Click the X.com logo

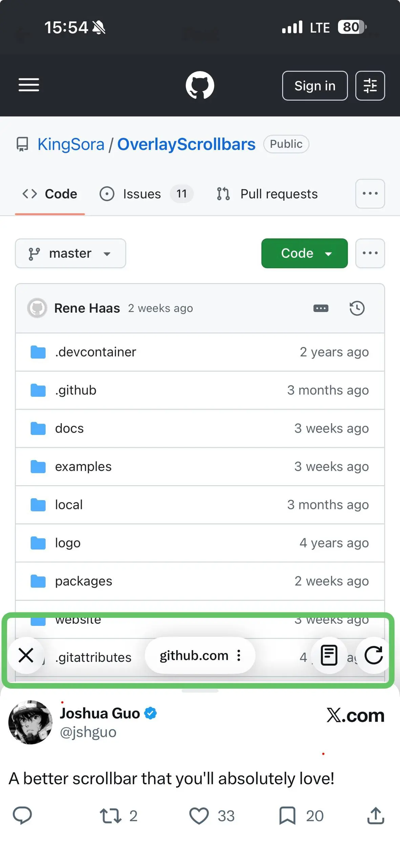pos(356,715)
